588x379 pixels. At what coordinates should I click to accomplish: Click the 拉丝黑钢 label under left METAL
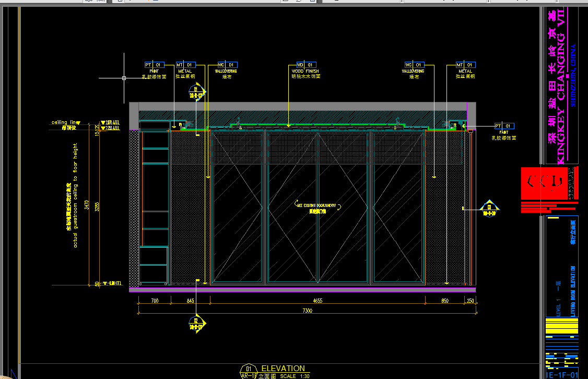(x=185, y=76)
